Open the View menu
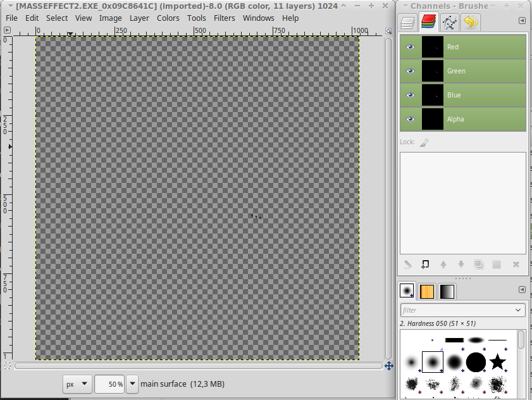532x400 pixels. (x=84, y=18)
